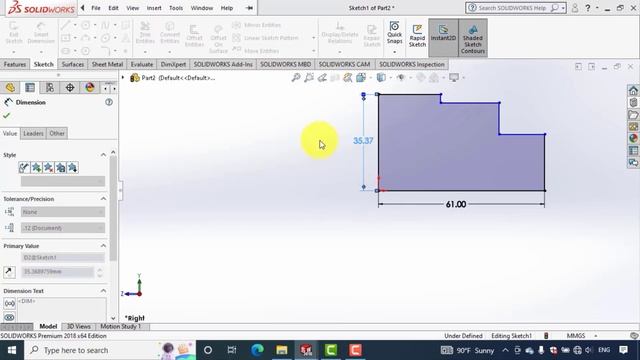Viewport: 640px width, 360px height.
Task: Click the Add Parentheses dimension text button
Action: (x=10, y=303)
